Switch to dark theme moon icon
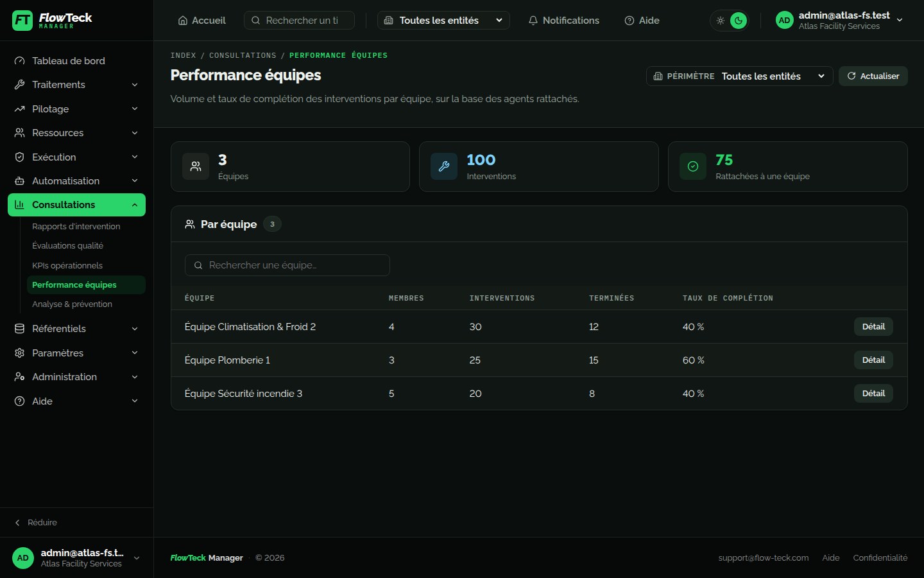 (x=739, y=21)
